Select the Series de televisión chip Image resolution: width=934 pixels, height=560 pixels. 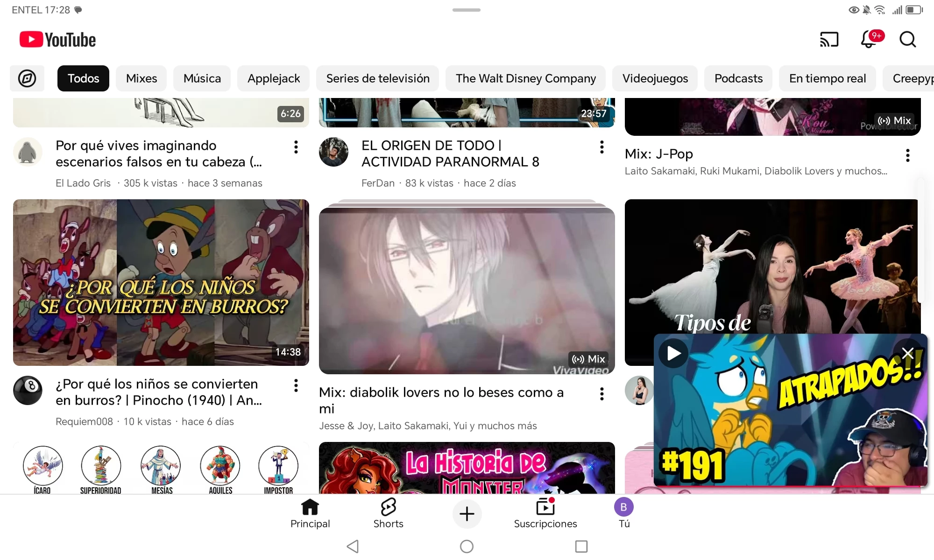point(378,78)
